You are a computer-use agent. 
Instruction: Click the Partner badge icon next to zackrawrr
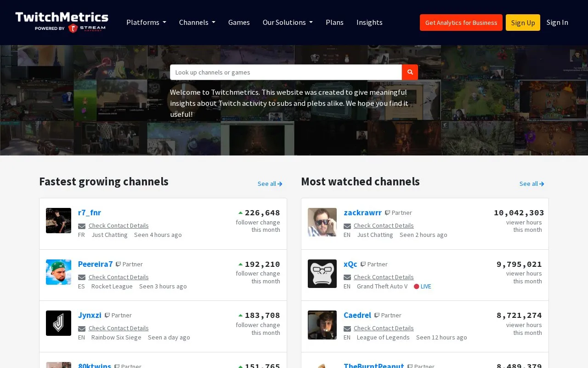click(387, 213)
